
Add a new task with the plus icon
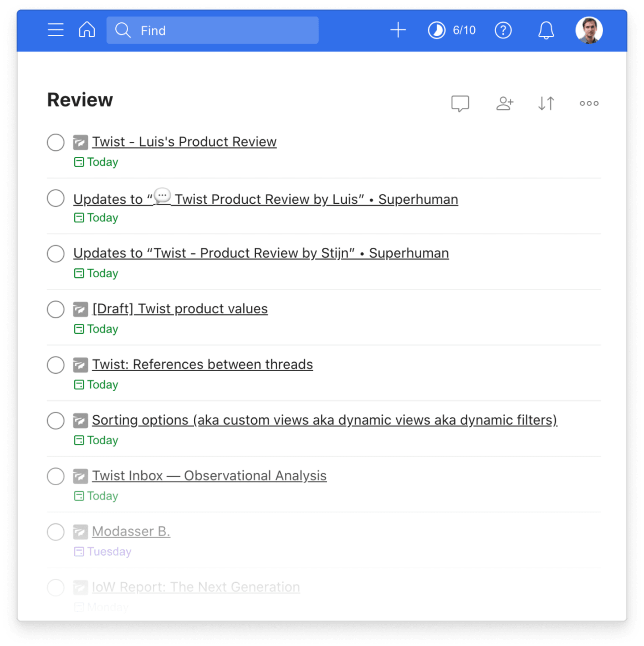click(x=398, y=30)
